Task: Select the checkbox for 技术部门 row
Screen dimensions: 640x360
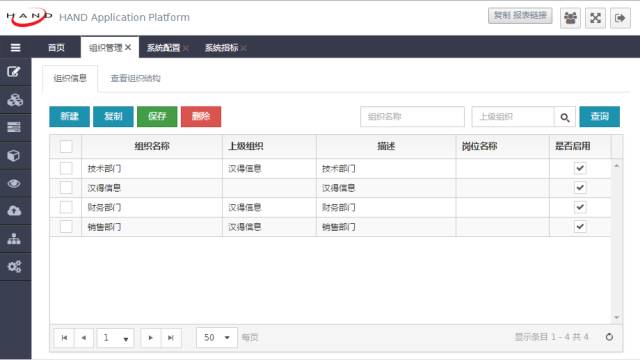Action: coord(66,168)
